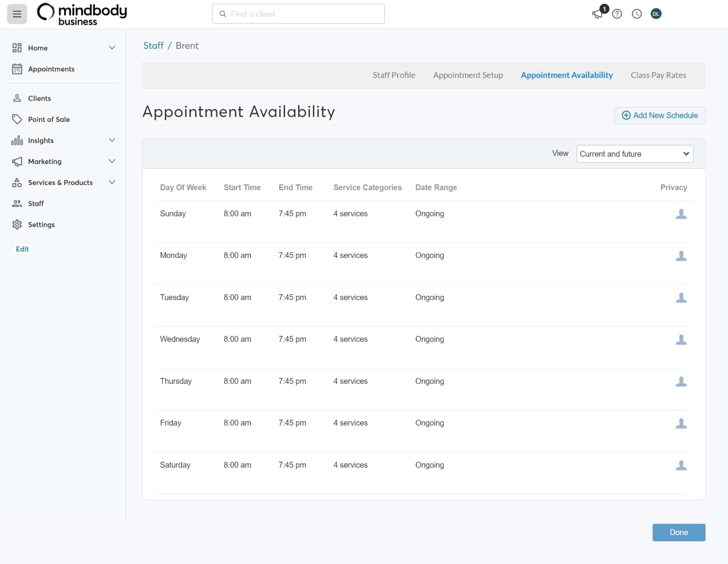Switch to the Class Pay Rates tab

point(658,75)
